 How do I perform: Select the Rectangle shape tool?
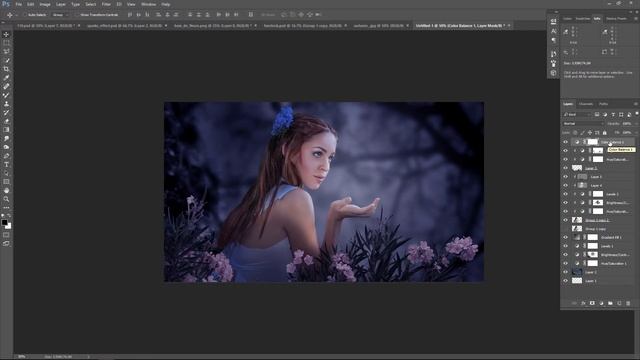click(6, 182)
